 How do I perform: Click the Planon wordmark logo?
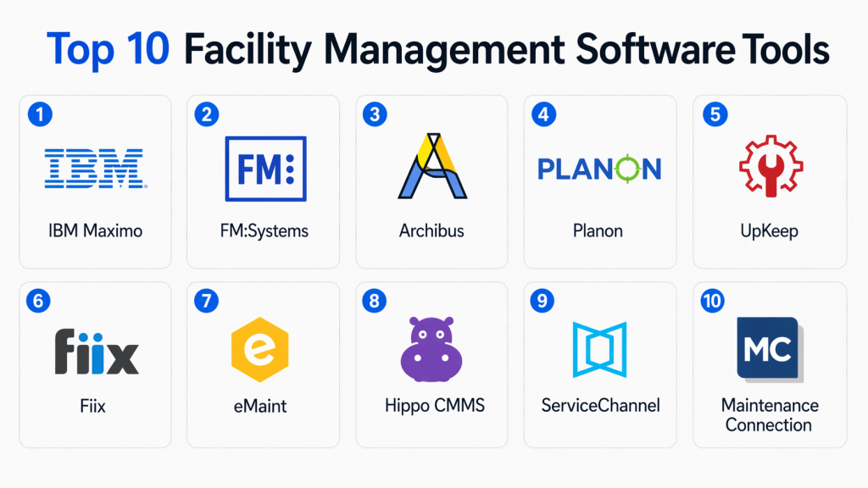click(x=599, y=169)
